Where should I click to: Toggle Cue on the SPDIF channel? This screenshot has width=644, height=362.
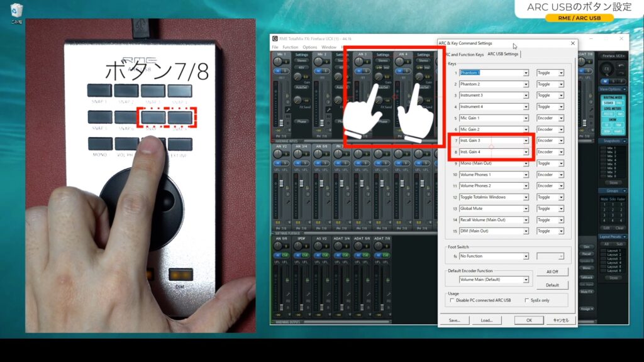pyautogui.click(x=305, y=255)
